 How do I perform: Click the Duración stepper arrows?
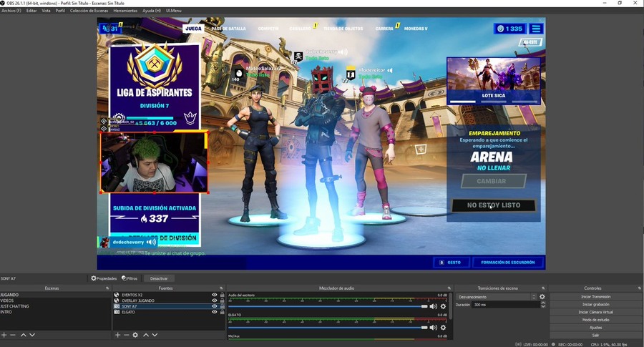(x=543, y=305)
